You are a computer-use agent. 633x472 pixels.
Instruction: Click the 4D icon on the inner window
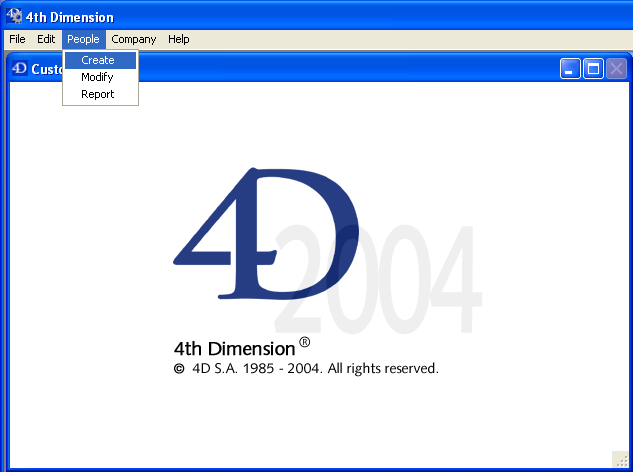19,69
